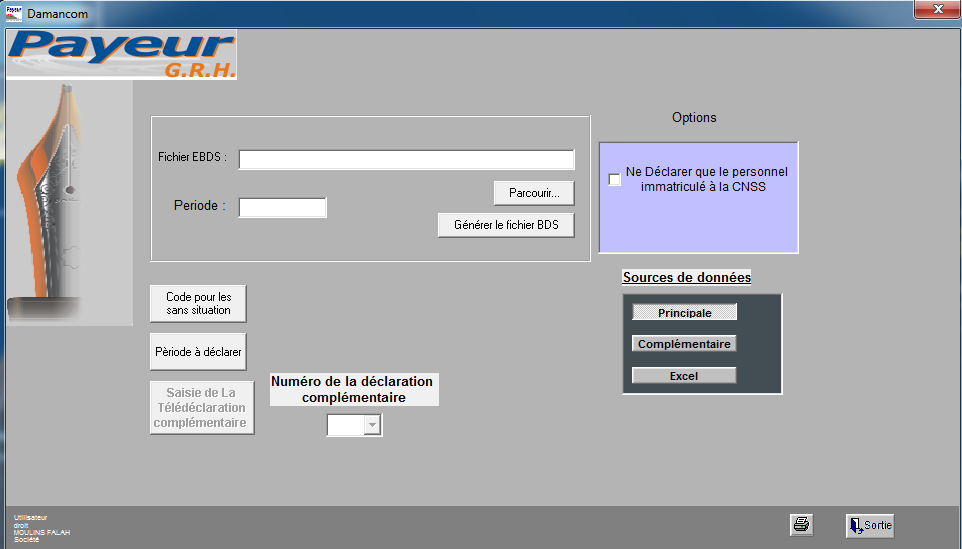Click the Periode input field
The height and width of the screenshot is (549, 962).
(x=282, y=207)
